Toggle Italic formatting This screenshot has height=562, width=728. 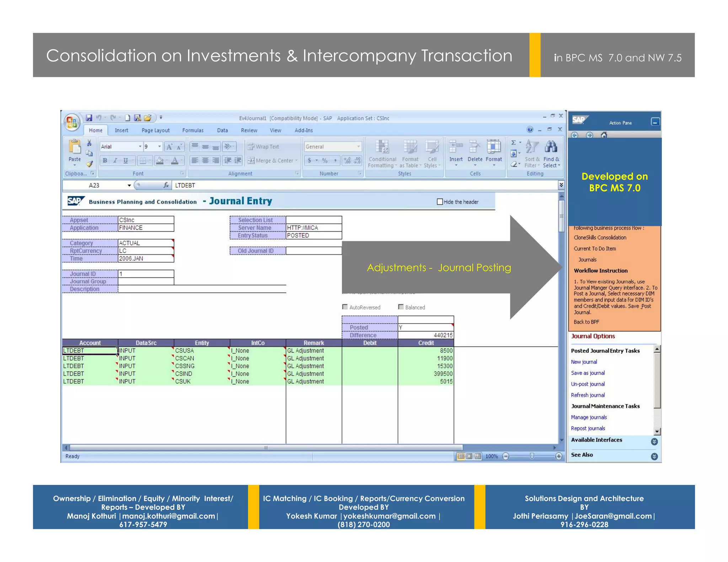(115, 161)
